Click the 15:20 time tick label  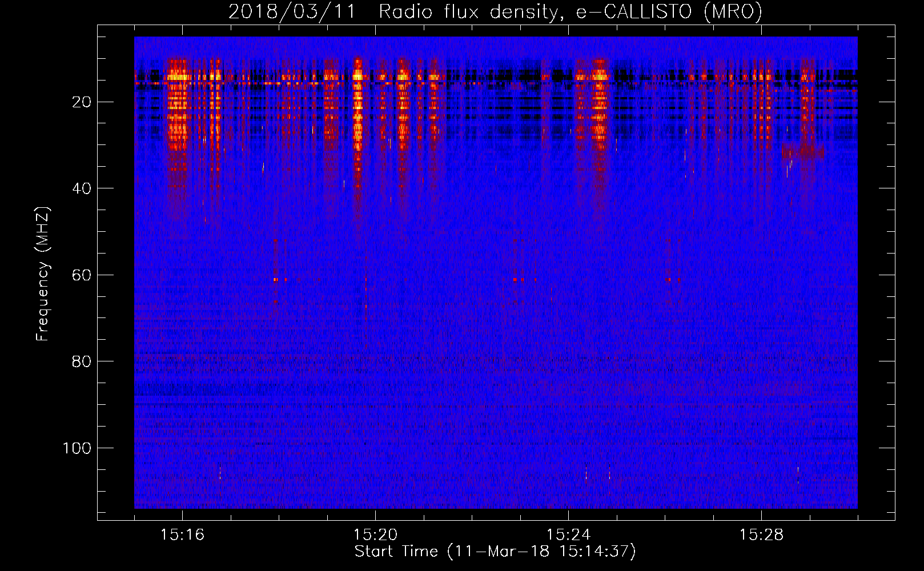tap(375, 534)
